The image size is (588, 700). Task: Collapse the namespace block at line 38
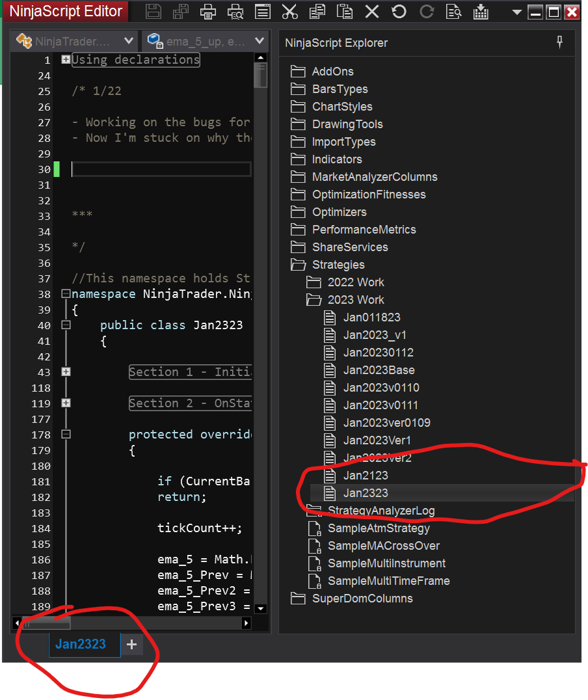(x=66, y=294)
